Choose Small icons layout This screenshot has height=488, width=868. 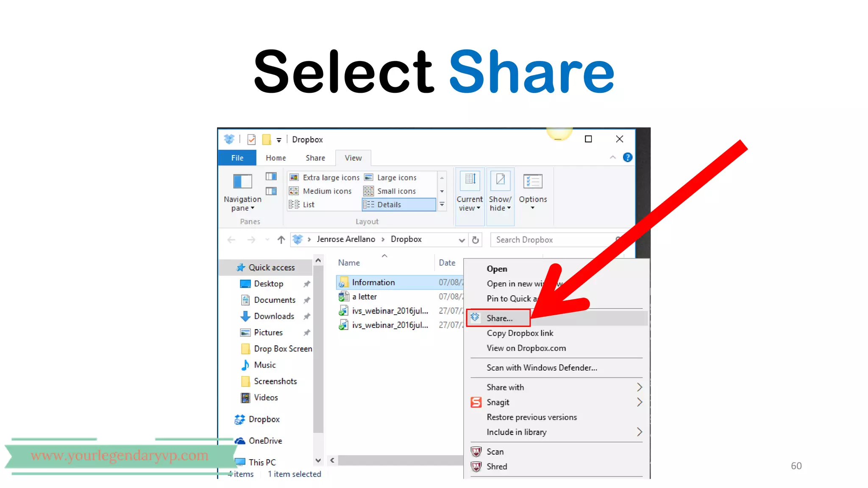click(390, 191)
